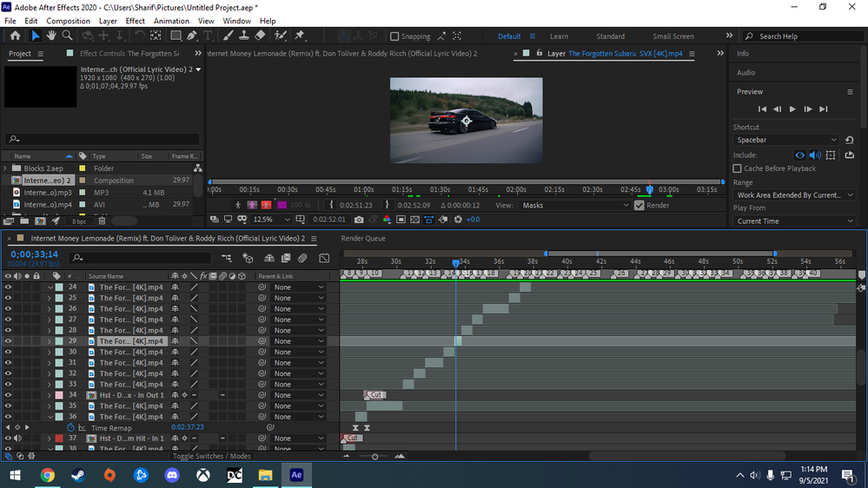This screenshot has height=488, width=868.
Task: Open the View Masks dropdown
Action: pyautogui.click(x=575, y=205)
